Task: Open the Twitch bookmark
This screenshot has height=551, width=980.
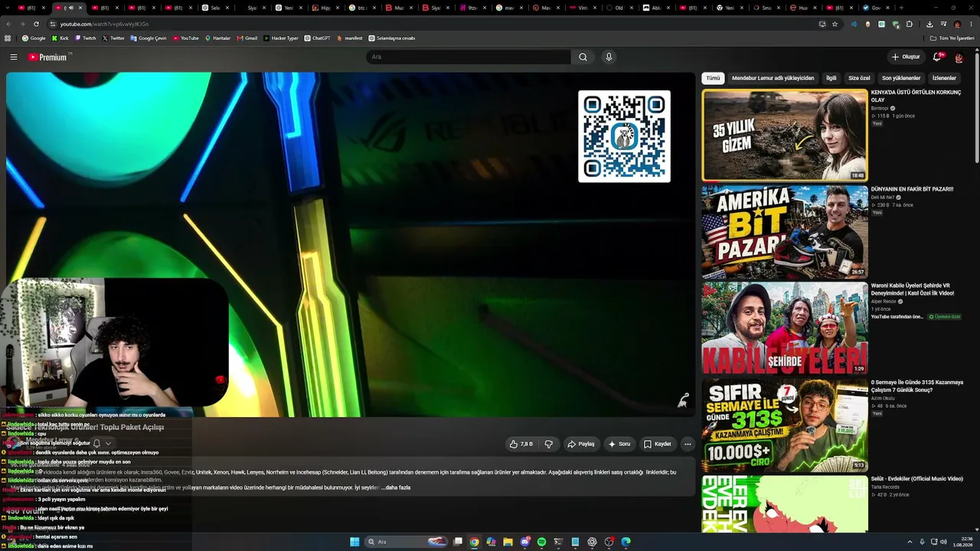Action: click(85, 37)
